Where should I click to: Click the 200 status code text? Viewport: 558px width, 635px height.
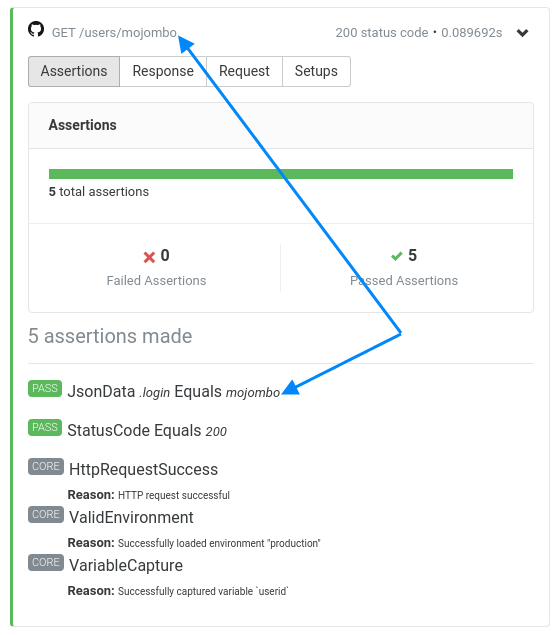click(382, 33)
